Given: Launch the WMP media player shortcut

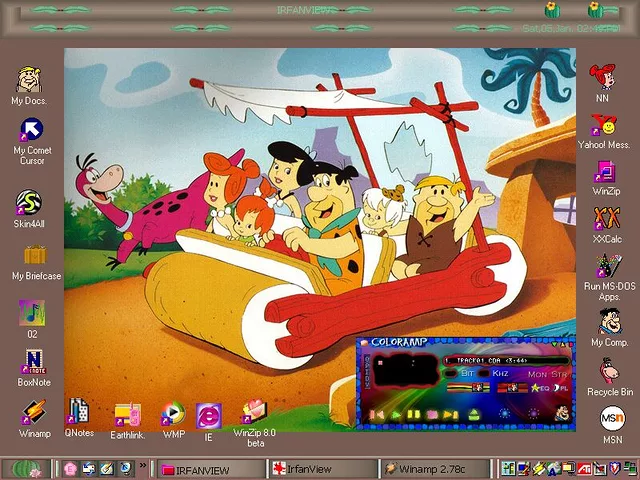Looking at the screenshot, I should click(173, 420).
